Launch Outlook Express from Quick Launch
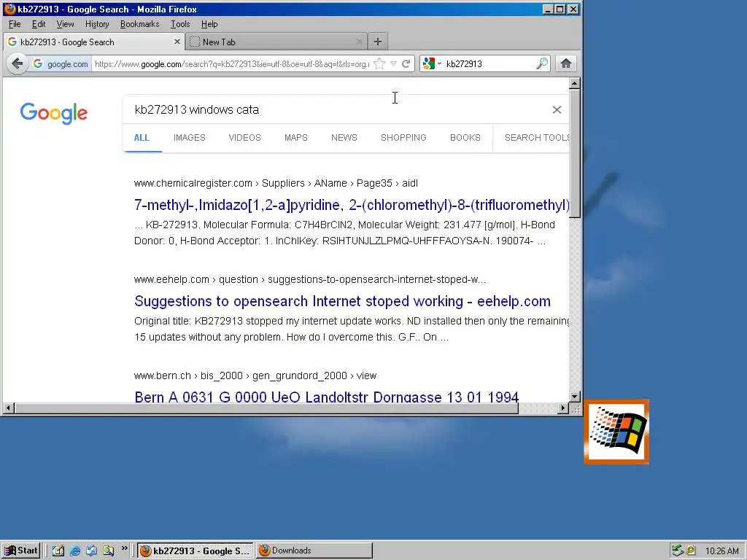 pos(91,551)
